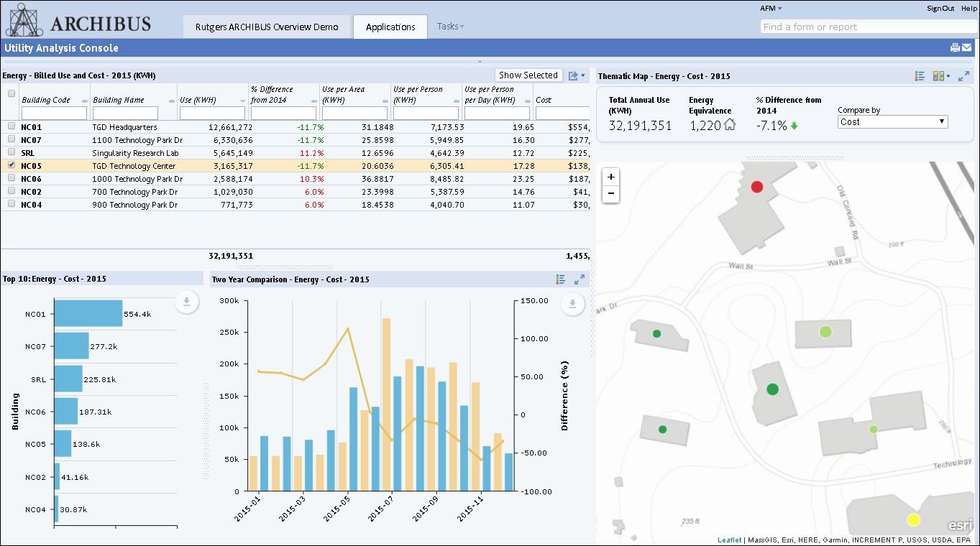The image size is (980, 546).
Task: Click the Building Code filter field
Action: [55, 114]
